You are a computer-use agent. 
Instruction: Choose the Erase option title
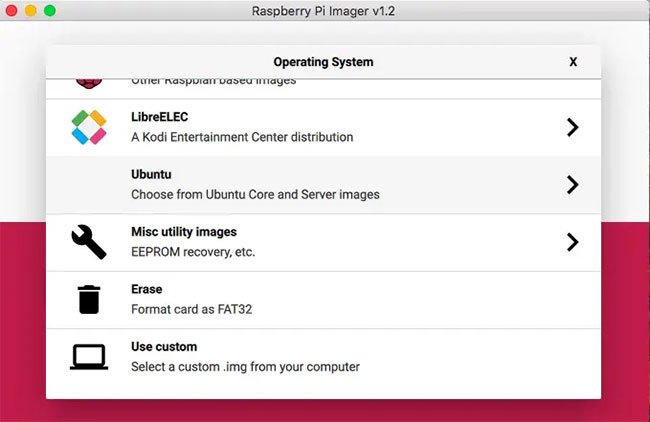click(x=147, y=289)
